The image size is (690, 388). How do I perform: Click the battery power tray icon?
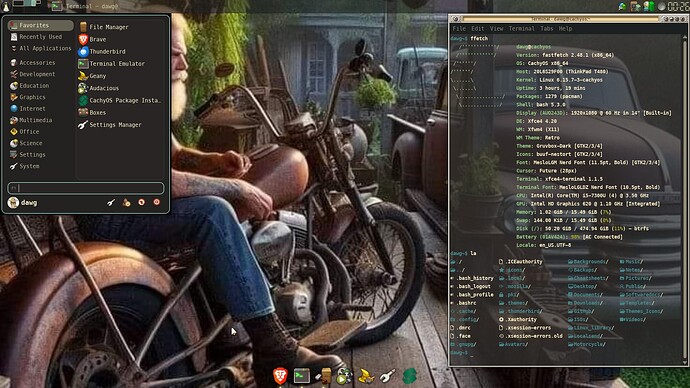649,6
